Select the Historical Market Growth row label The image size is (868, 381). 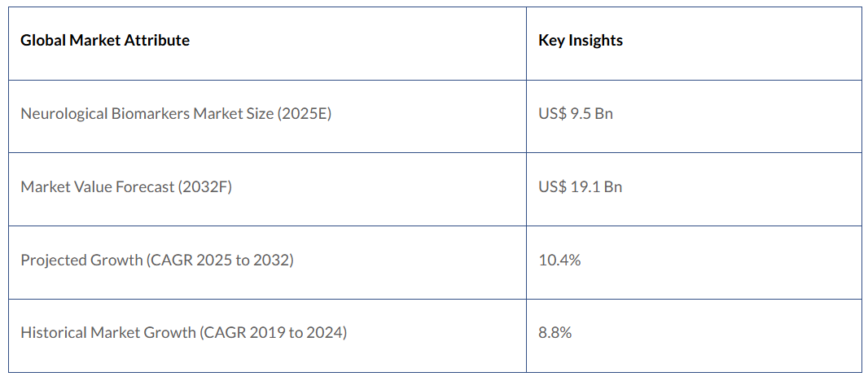(183, 332)
